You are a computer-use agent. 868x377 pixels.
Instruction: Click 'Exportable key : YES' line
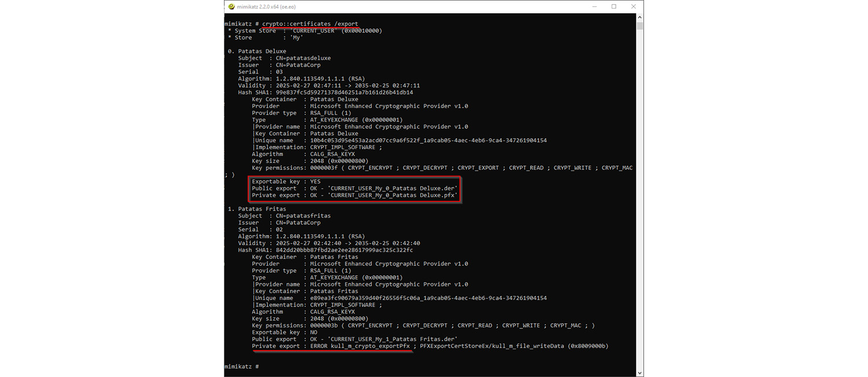pyautogui.click(x=286, y=182)
